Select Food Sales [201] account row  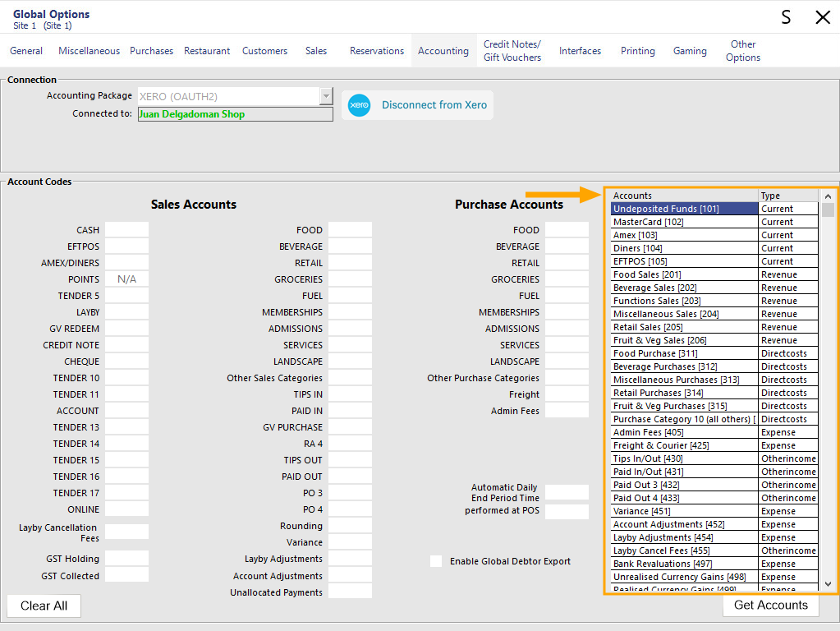[714, 274]
